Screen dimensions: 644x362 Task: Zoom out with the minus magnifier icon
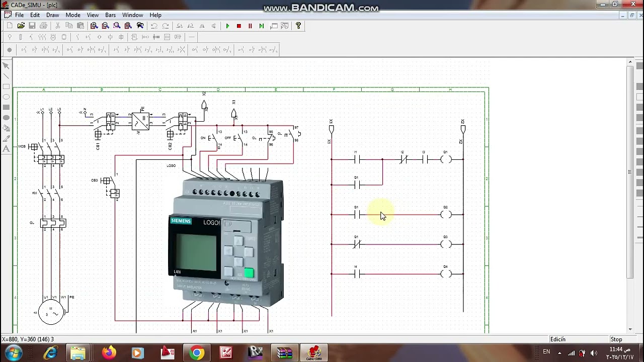(105, 26)
